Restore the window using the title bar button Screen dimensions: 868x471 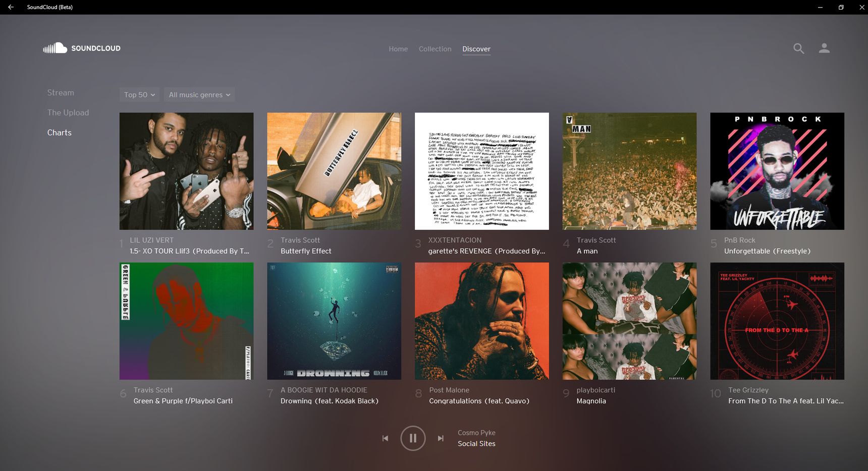click(841, 7)
